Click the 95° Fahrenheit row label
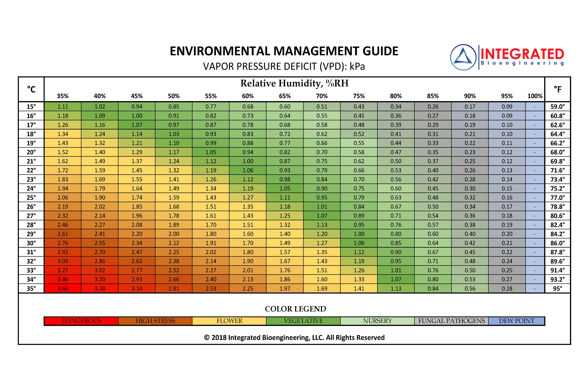 [557, 288]
